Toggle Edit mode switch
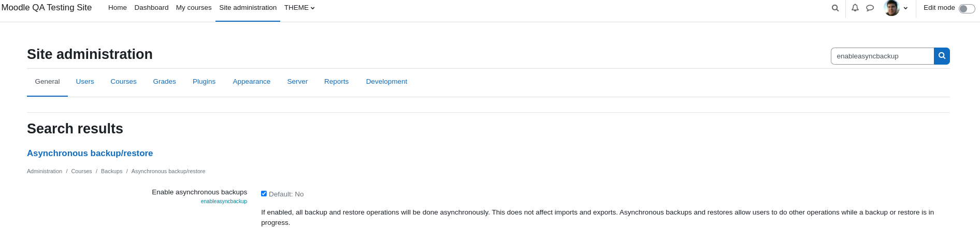The height and width of the screenshot is (244, 980). click(967, 8)
